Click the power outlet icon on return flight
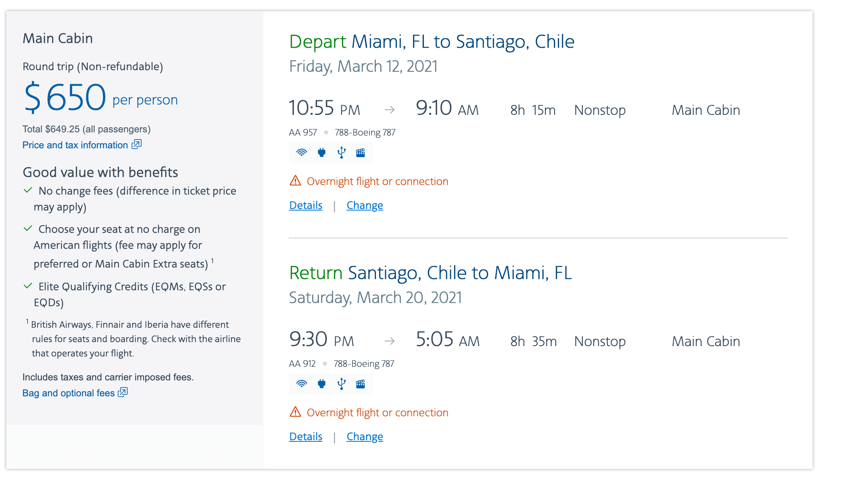 pos(322,384)
